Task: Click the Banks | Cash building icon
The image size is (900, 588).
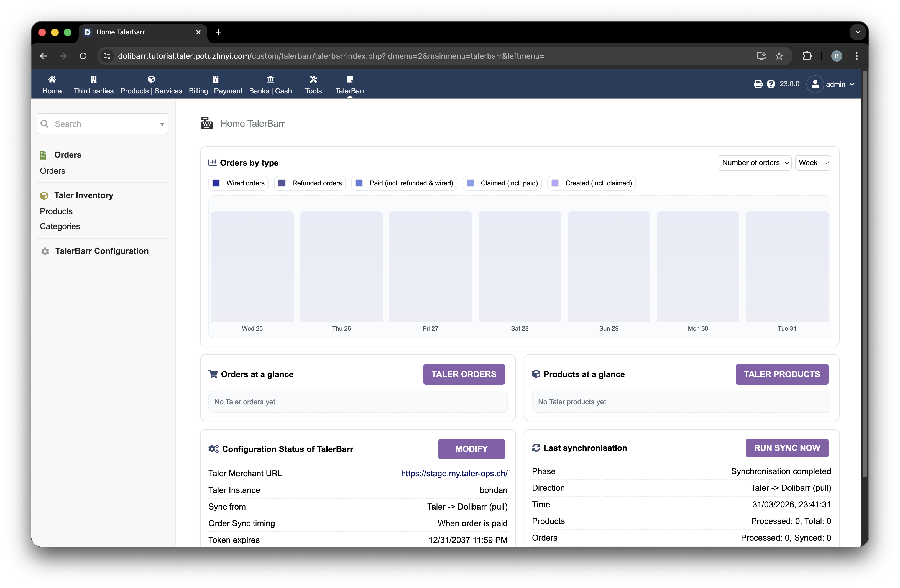Action: pos(270,80)
